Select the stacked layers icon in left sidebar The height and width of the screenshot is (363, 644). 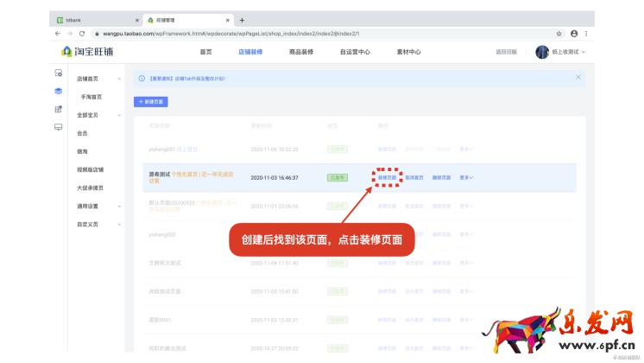59,91
